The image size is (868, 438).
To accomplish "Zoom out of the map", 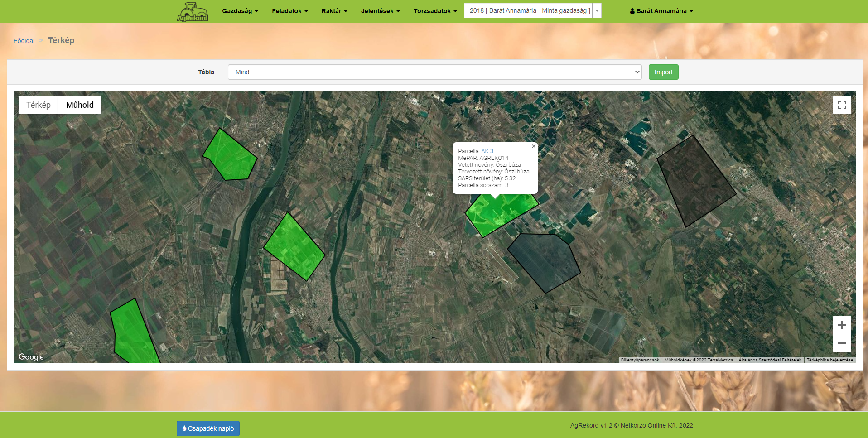I will pos(842,343).
